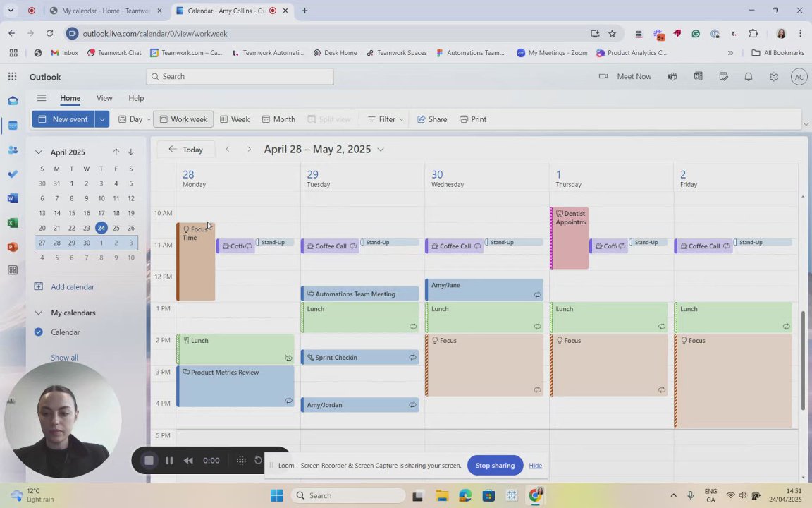Switch to Month view
812x508 pixels.
point(278,119)
